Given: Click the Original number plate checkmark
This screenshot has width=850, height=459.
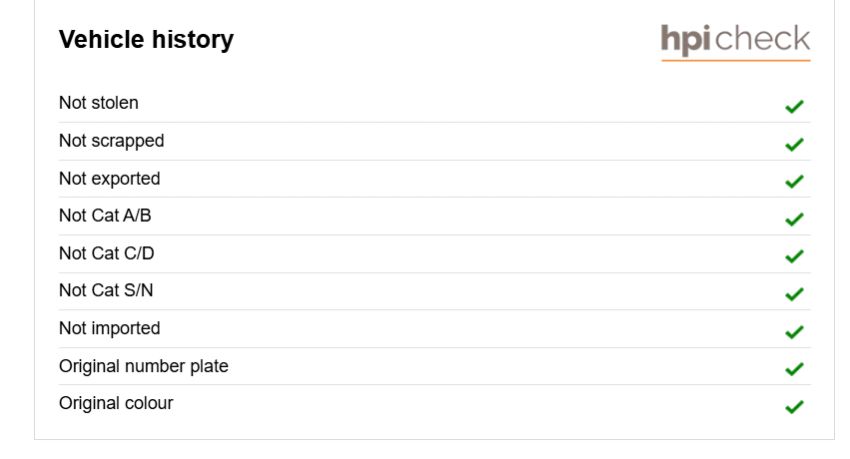Looking at the screenshot, I should coord(794,369).
